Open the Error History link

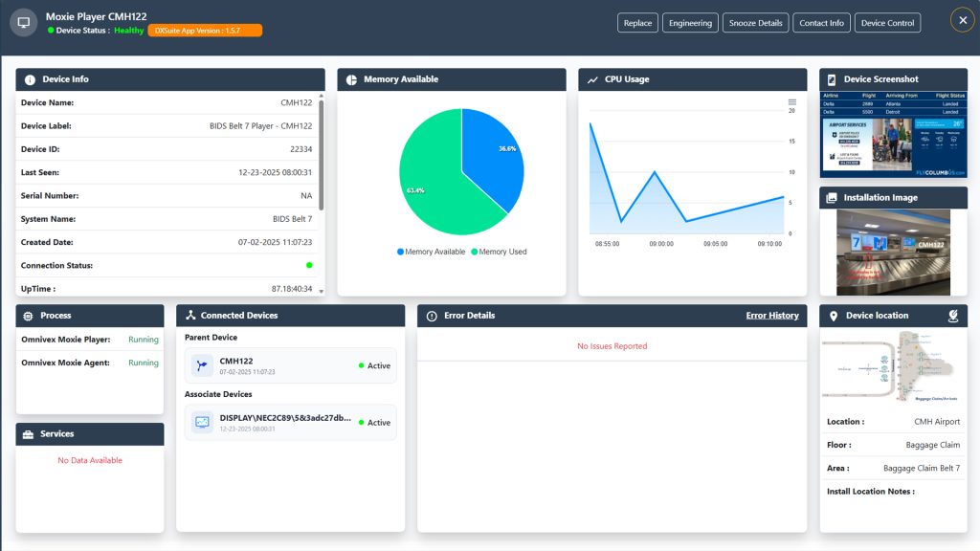[x=771, y=316]
